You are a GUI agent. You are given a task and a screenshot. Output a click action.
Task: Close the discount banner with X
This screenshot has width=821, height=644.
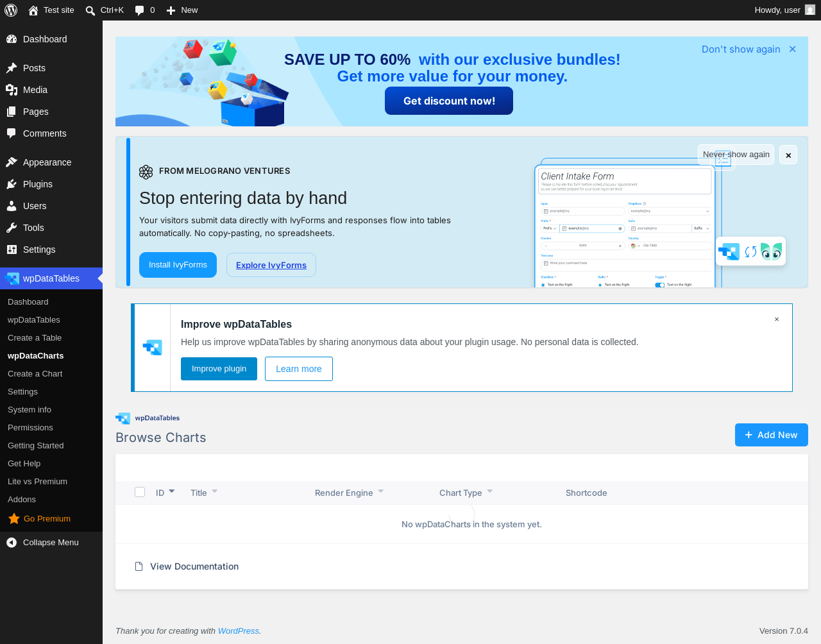click(x=793, y=49)
